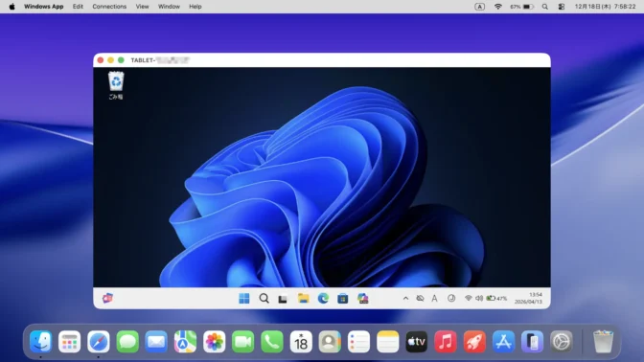
Task: Launch File Explorer from Windows taskbar
Action: [304, 299]
